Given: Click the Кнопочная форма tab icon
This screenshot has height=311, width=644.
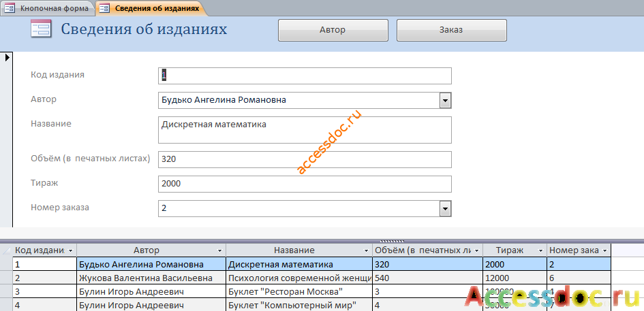Looking at the screenshot, I should click(10, 8).
